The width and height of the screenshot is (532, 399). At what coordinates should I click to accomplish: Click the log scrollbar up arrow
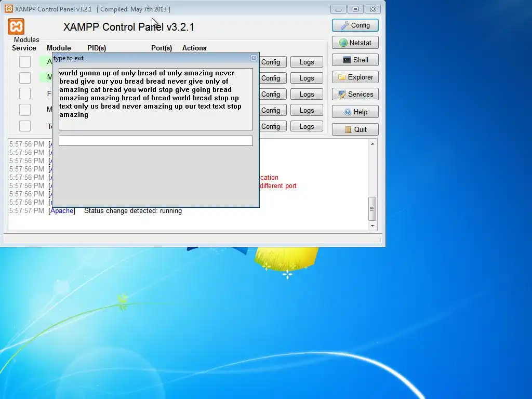point(373,144)
